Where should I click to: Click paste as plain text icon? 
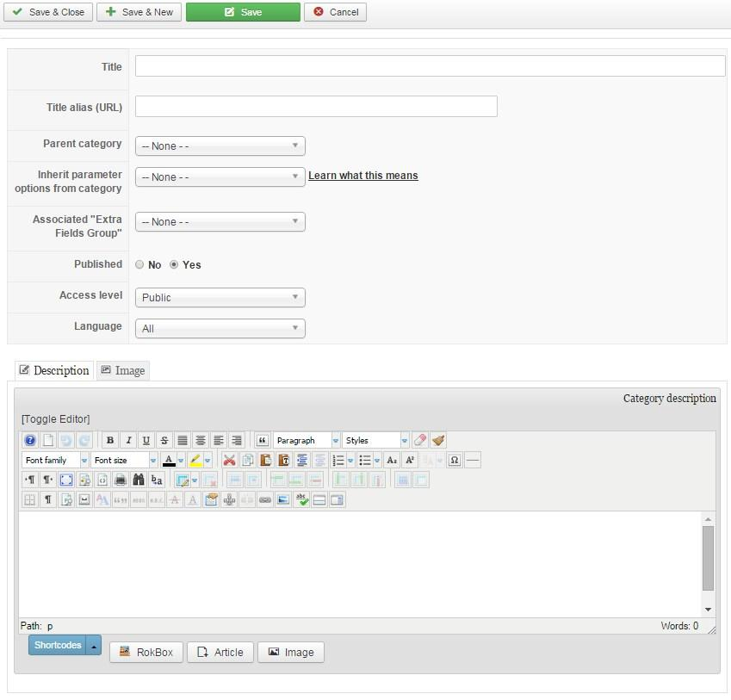[x=283, y=461]
